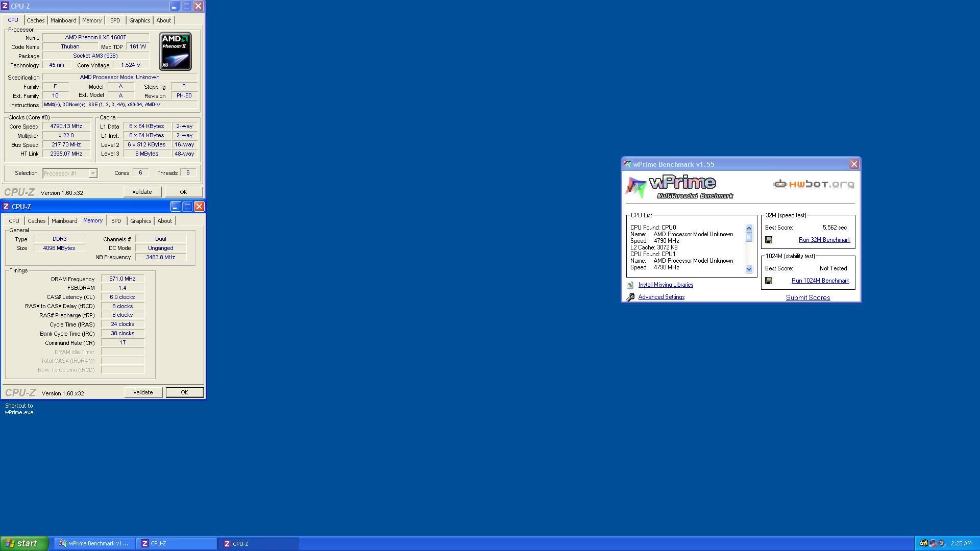Click OK in top CPU-Z window
Screen dimensions: 980x551
tap(183, 192)
